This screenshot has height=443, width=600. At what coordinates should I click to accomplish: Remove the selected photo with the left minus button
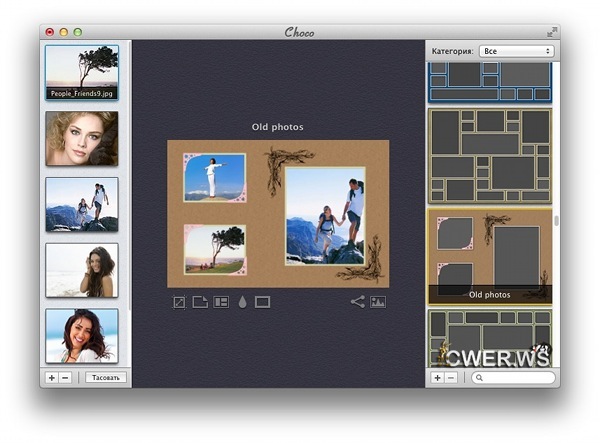[x=65, y=378]
